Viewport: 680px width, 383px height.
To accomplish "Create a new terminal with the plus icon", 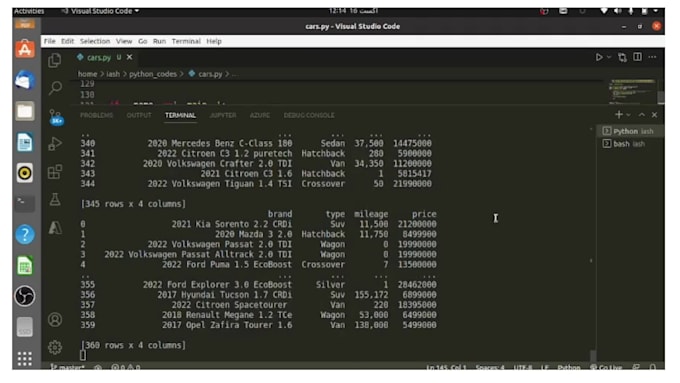I will click(619, 115).
